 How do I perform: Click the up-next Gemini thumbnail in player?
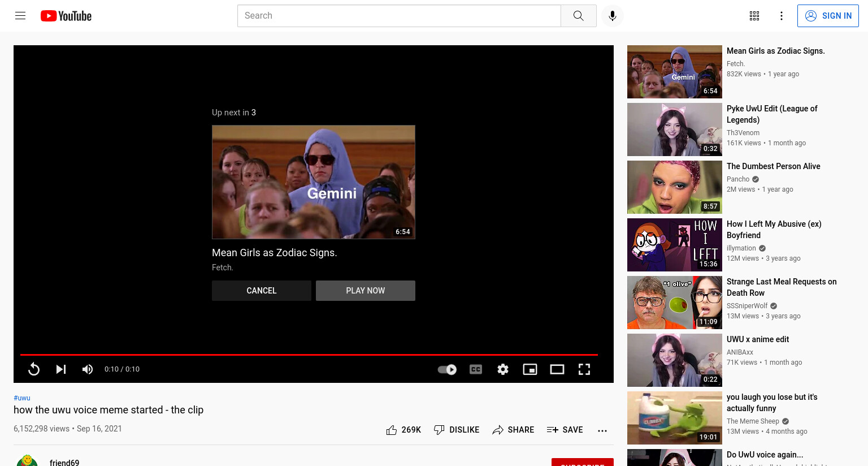[x=314, y=182]
